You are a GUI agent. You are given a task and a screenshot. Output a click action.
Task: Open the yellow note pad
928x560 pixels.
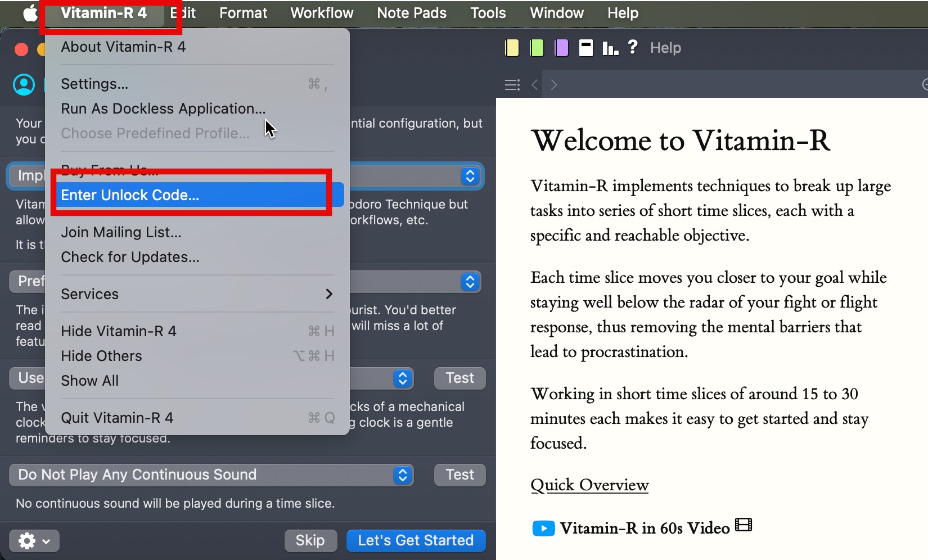[512, 48]
